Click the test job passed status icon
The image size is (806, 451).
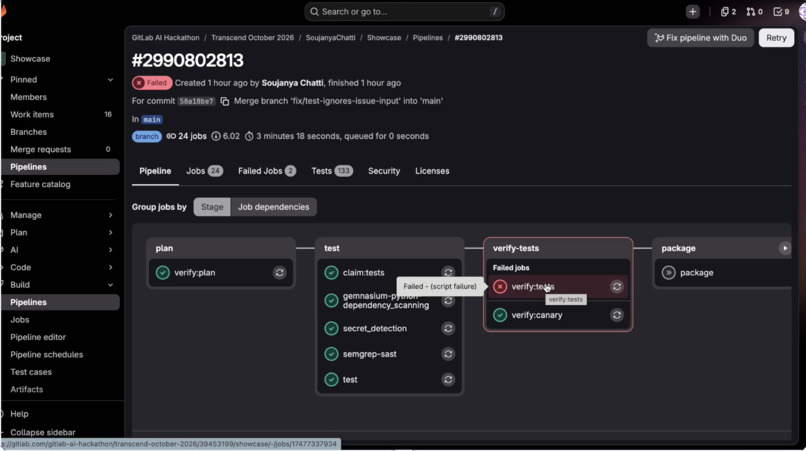coord(332,380)
